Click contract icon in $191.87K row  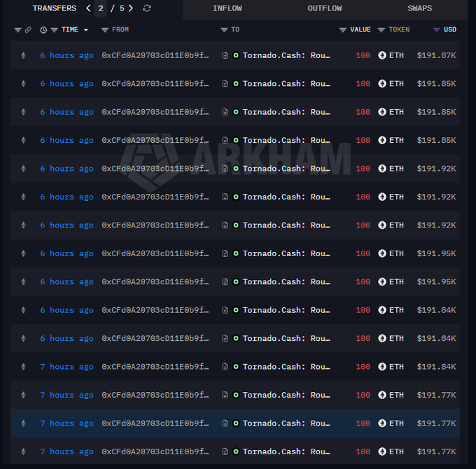click(225, 55)
